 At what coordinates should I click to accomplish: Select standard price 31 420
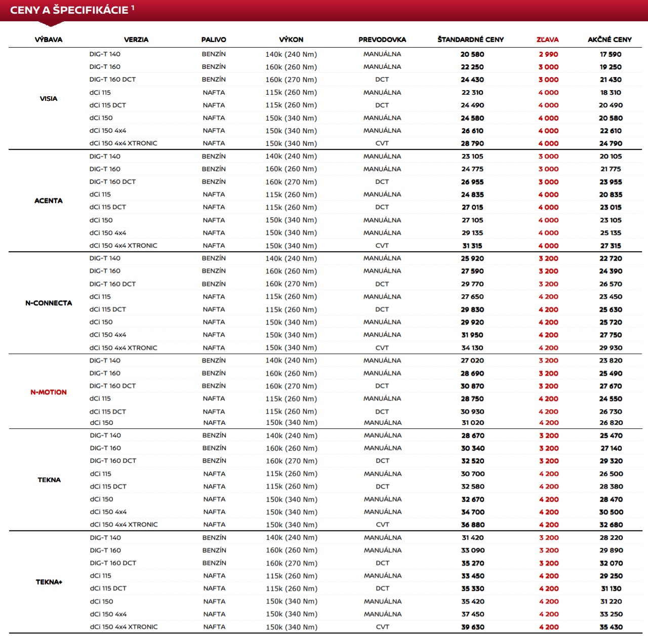(x=473, y=538)
